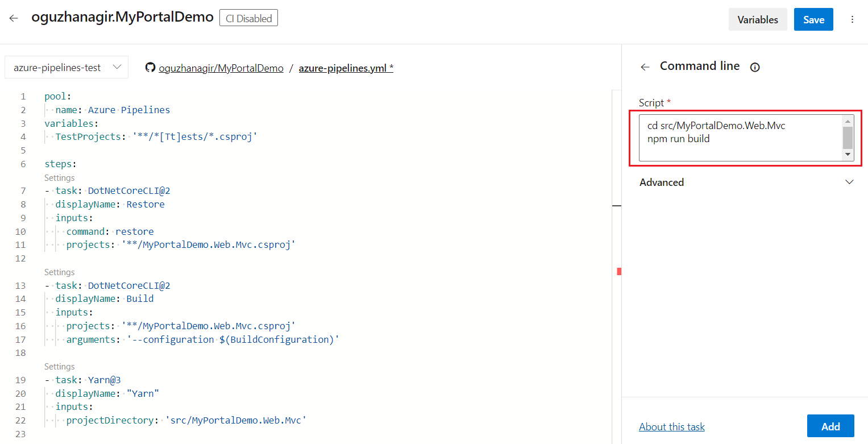This screenshot has height=444, width=868.
Task: Click 'displayName: Build' line
Action: [104, 298]
